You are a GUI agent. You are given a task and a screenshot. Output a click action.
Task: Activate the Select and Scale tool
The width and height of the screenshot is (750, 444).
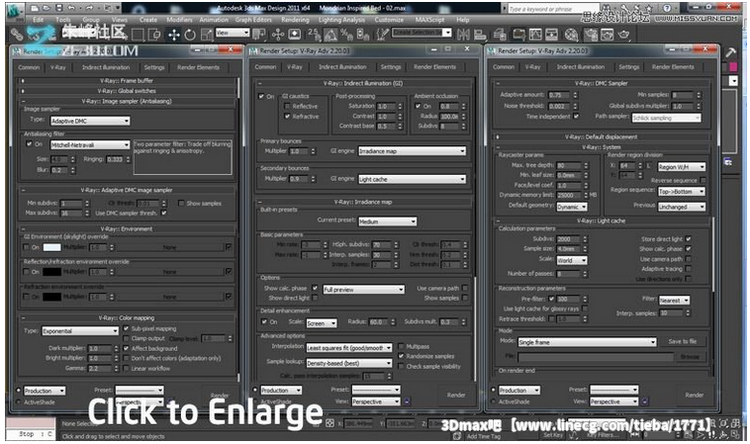207,34
